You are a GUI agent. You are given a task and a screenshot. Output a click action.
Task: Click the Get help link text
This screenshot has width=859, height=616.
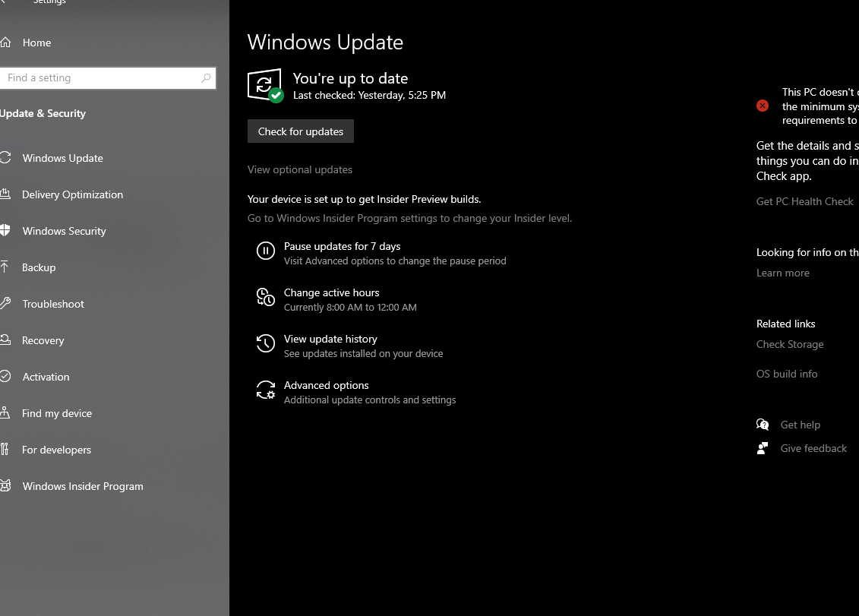801,425
